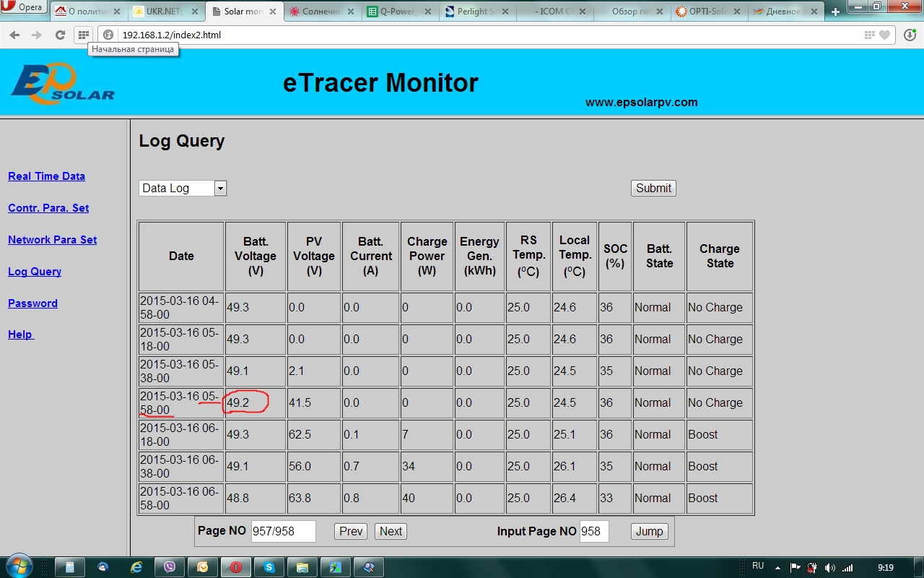Image resolution: width=924 pixels, height=578 pixels.
Task: Click the Action Center flag icon
Action: pos(795,568)
